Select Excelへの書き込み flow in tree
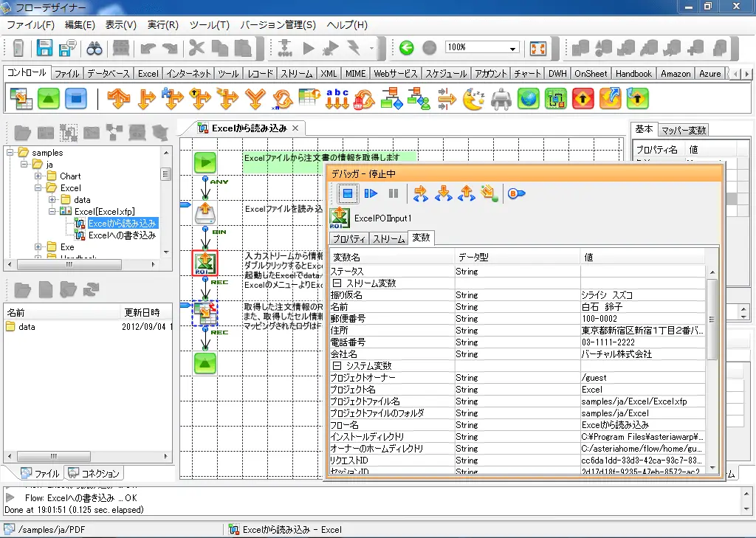The image size is (756, 538). [122, 235]
